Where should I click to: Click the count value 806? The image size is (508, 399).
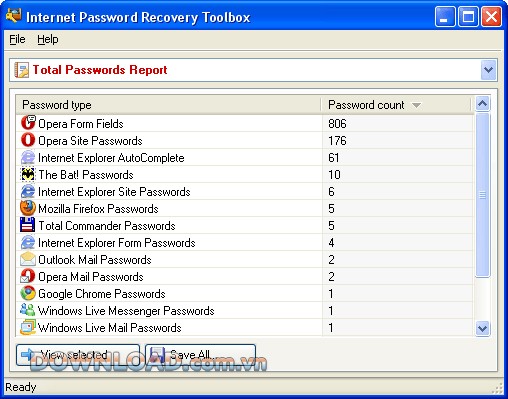[337, 124]
